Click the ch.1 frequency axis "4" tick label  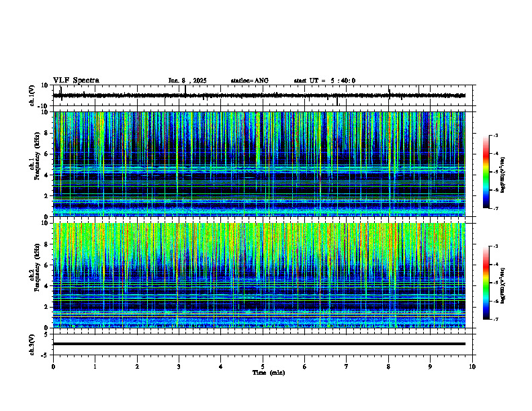47,175
